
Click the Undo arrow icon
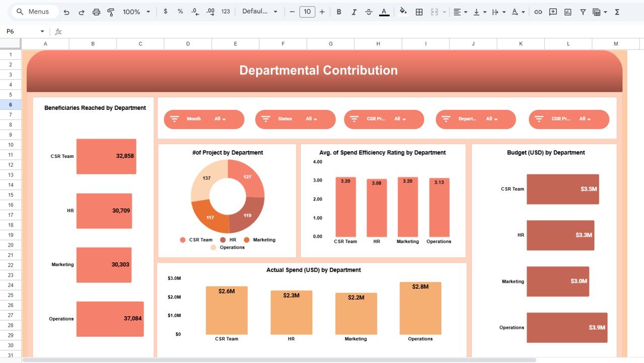pyautogui.click(x=66, y=12)
